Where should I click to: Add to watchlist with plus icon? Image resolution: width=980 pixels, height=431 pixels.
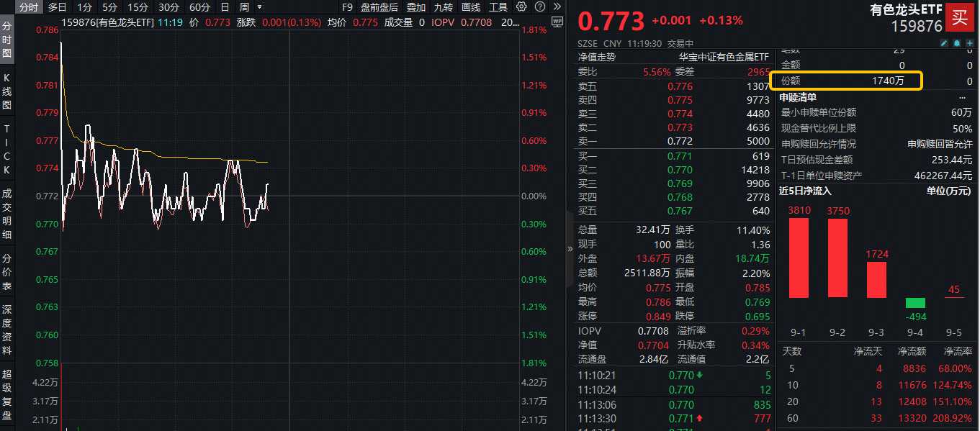coord(968,43)
